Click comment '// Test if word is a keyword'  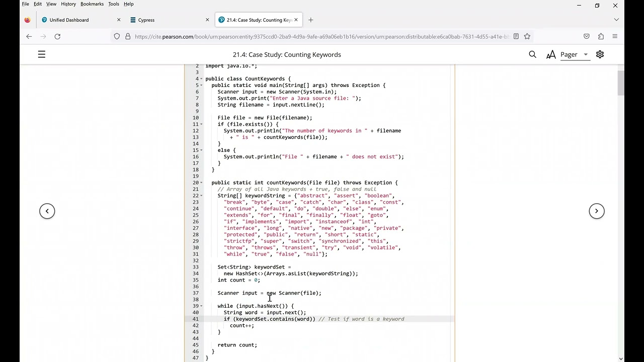click(x=361, y=319)
